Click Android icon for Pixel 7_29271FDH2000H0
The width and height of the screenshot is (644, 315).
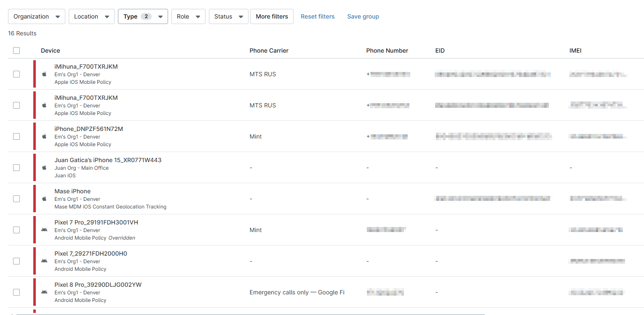coord(44,261)
